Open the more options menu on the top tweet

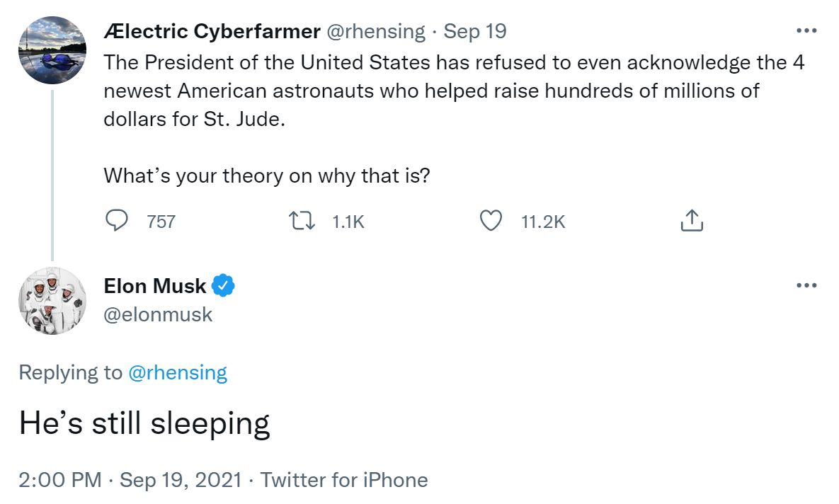(x=806, y=30)
